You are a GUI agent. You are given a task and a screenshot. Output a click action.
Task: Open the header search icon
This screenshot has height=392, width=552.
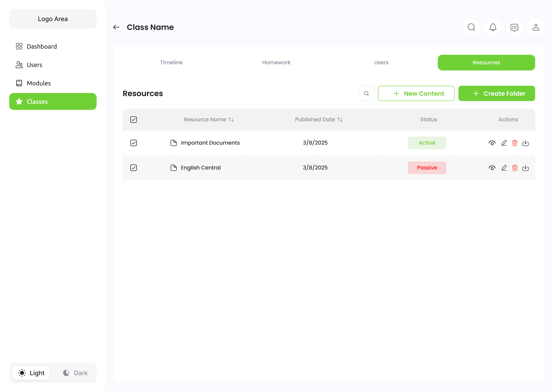pyautogui.click(x=471, y=27)
